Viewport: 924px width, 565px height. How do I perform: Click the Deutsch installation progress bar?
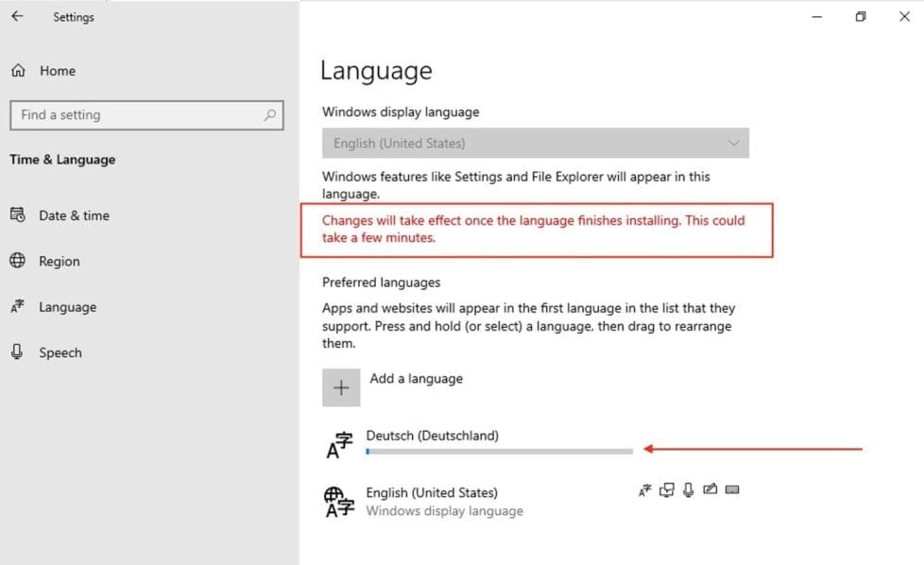[499, 452]
